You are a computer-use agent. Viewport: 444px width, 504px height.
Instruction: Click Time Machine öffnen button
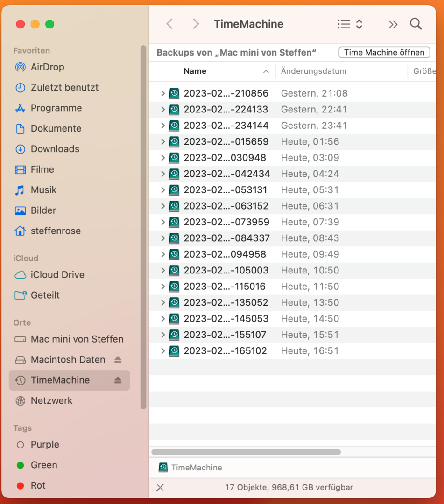click(x=384, y=52)
